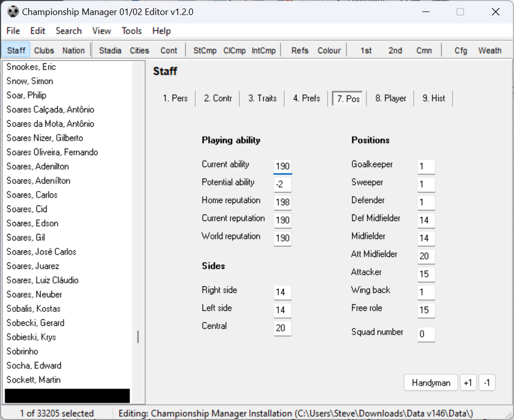Edit the Free role rating field

coord(426,310)
